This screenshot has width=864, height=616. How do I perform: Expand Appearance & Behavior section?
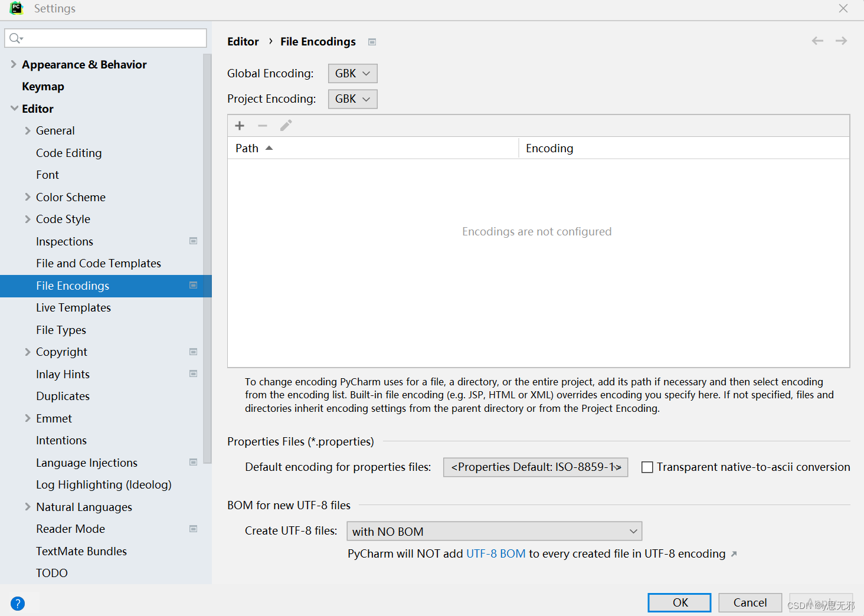pyautogui.click(x=14, y=64)
